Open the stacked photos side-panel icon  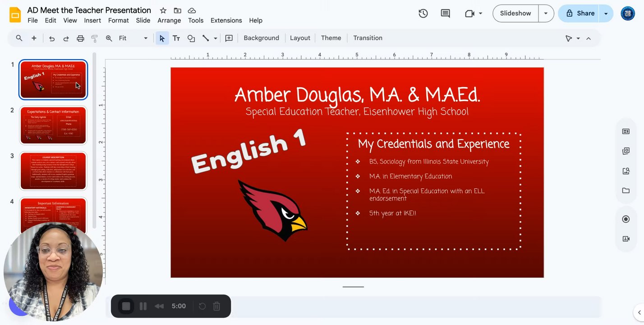626,151
